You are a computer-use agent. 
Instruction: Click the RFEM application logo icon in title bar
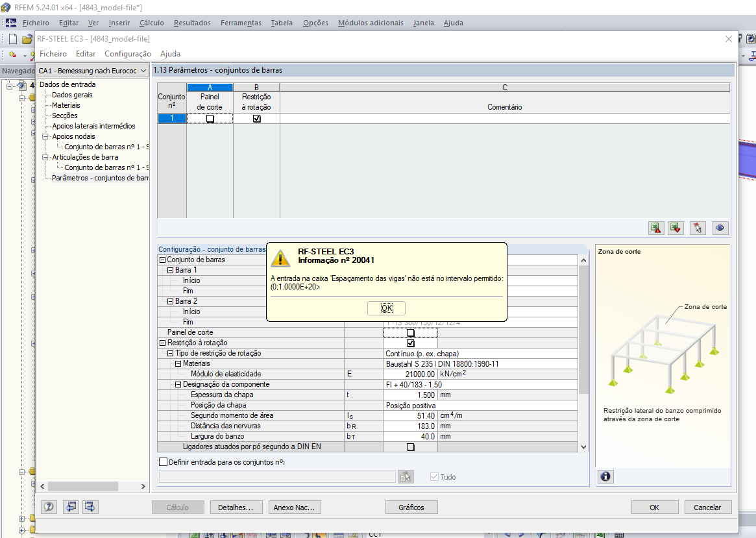[x=6, y=8]
